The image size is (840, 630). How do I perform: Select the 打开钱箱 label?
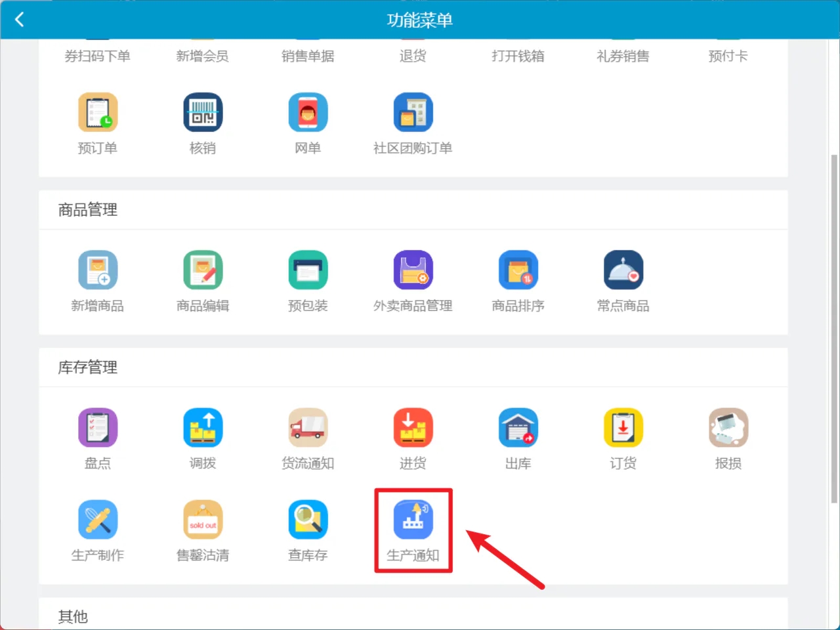tap(518, 56)
